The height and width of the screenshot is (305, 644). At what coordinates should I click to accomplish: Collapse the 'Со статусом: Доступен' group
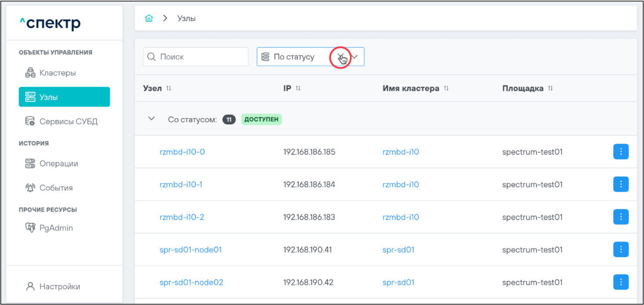[152, 119]
